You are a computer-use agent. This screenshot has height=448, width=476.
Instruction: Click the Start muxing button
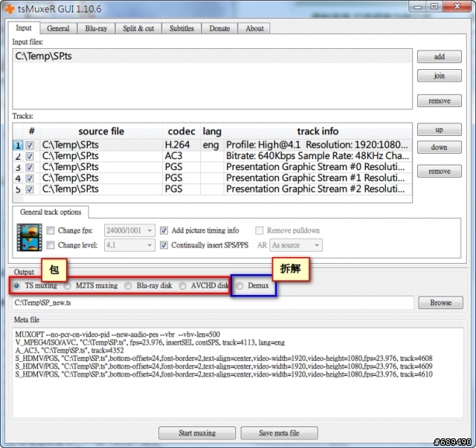point(197,433)
